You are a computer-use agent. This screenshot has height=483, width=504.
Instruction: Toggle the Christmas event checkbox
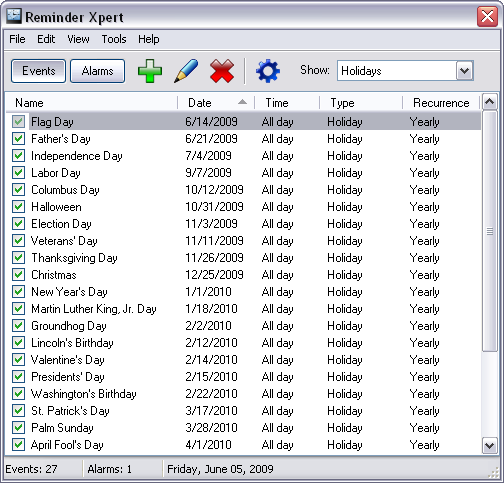pos(19,275)
